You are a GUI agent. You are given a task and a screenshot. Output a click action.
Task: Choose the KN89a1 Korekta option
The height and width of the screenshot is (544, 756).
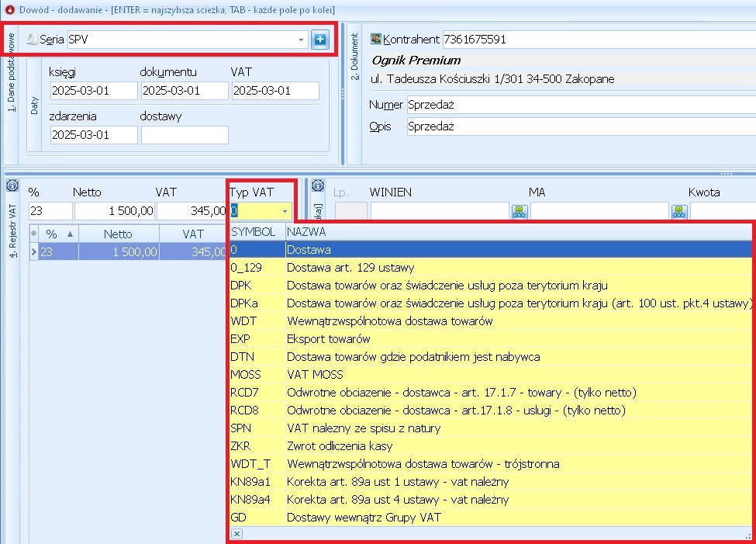491,482
